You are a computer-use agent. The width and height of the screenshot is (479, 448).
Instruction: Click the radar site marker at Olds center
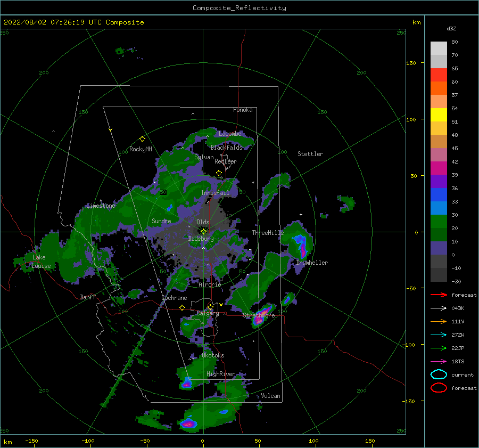point(203,232)
